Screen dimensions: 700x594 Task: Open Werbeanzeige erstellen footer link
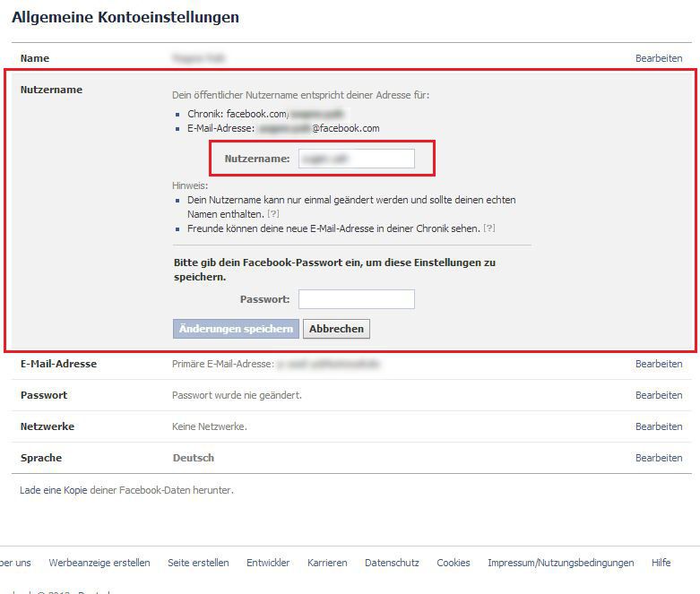(99, 563)
